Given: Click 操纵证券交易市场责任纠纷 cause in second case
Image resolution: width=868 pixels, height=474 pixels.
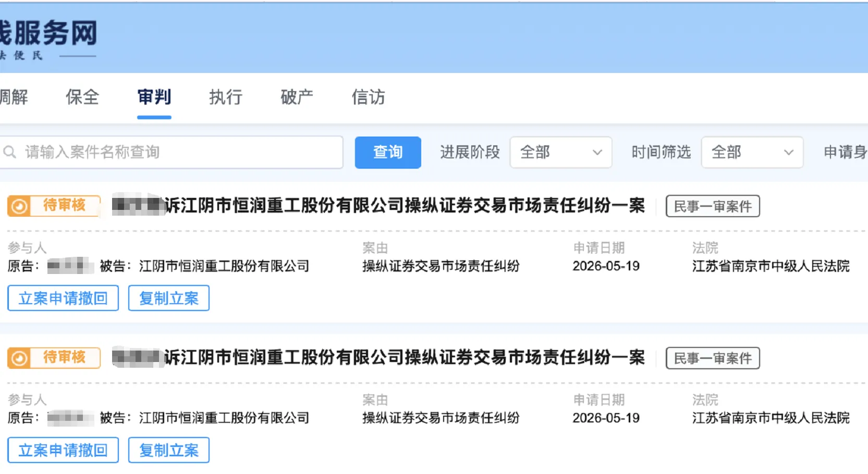Looking at the screenshot, I should [441, 418].
